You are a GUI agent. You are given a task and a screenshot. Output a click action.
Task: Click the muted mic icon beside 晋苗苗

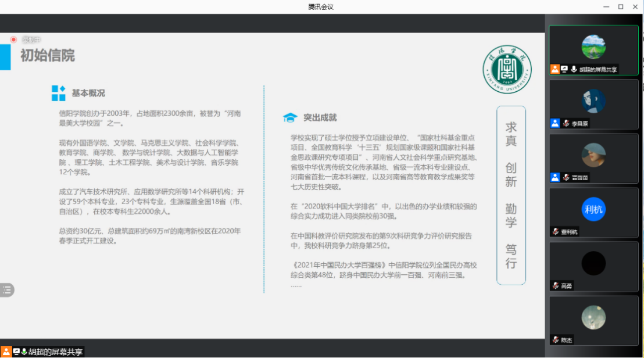click(566, 177)
